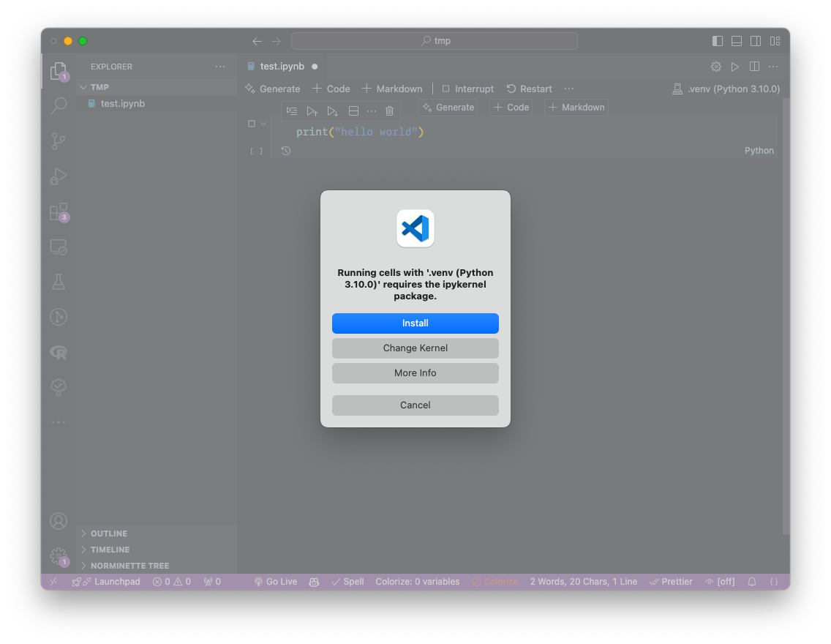Open problems errors and warnings indicator

(x=172, y=582)
